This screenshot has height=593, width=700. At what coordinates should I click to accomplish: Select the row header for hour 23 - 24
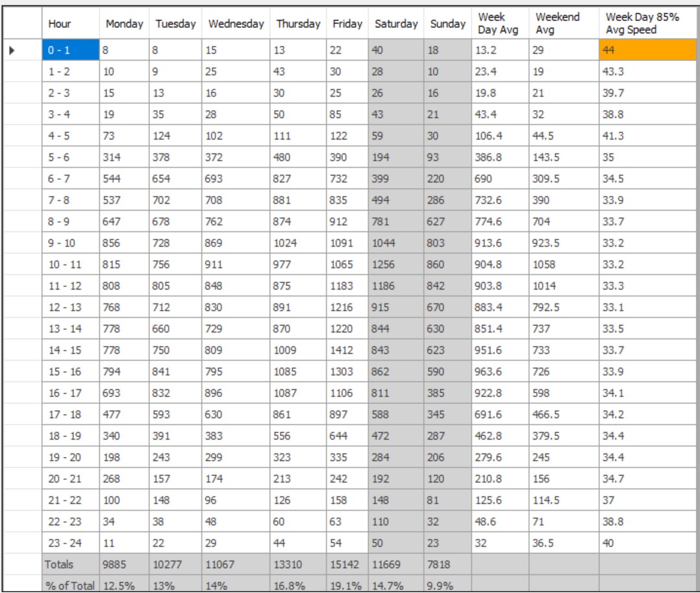tap(21, 543)
